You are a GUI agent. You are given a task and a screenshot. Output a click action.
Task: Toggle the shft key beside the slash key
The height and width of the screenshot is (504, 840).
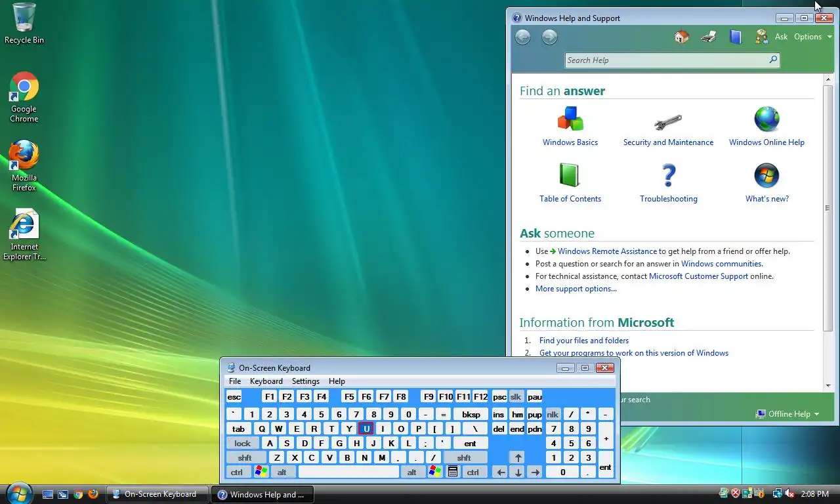tap(464, 457)
